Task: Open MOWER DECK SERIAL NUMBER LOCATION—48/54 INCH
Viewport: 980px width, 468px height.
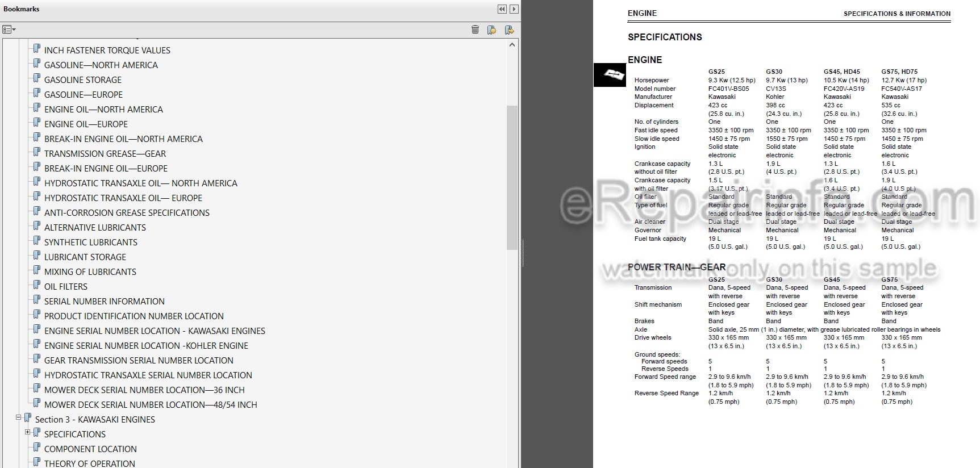Action: [x=151, y=405]
